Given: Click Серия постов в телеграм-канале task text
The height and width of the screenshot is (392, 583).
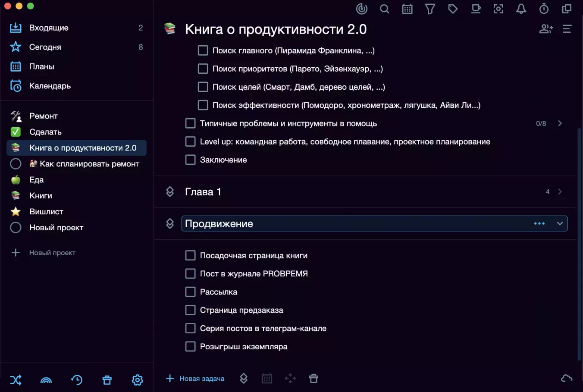Looking at the screenshot, I should pos(263,328).
